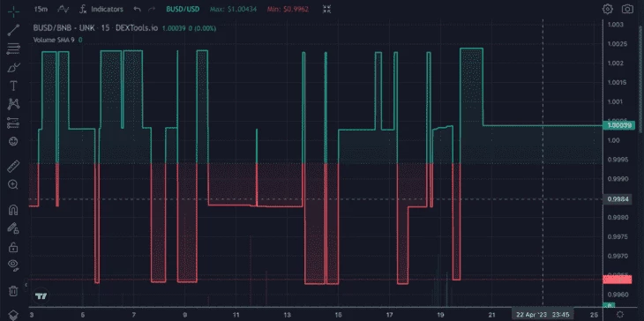This screenshot has width=644, height=321.
Task: Collapse the left drawing toolbar arrow
Action: click(x=26, y=285)
